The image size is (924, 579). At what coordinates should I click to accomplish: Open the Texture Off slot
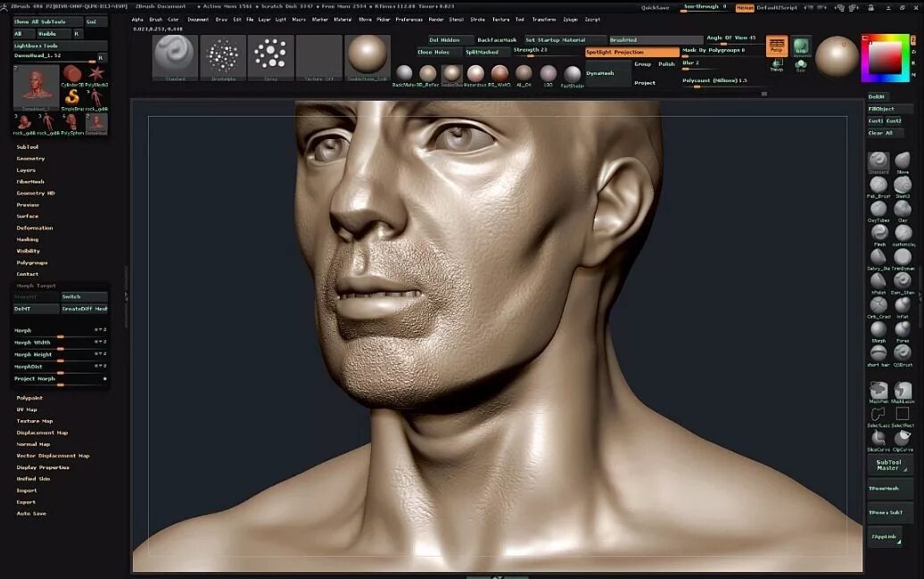click(318, 57)
